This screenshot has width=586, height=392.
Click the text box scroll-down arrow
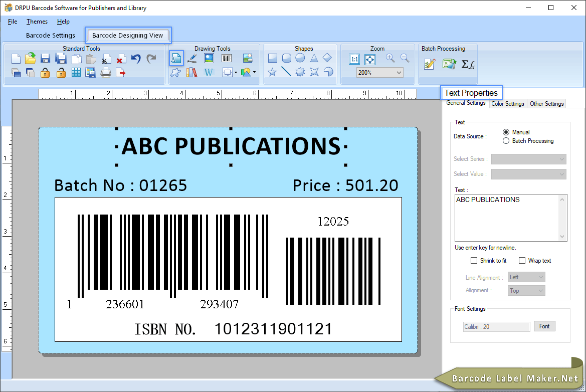[562, 237]
